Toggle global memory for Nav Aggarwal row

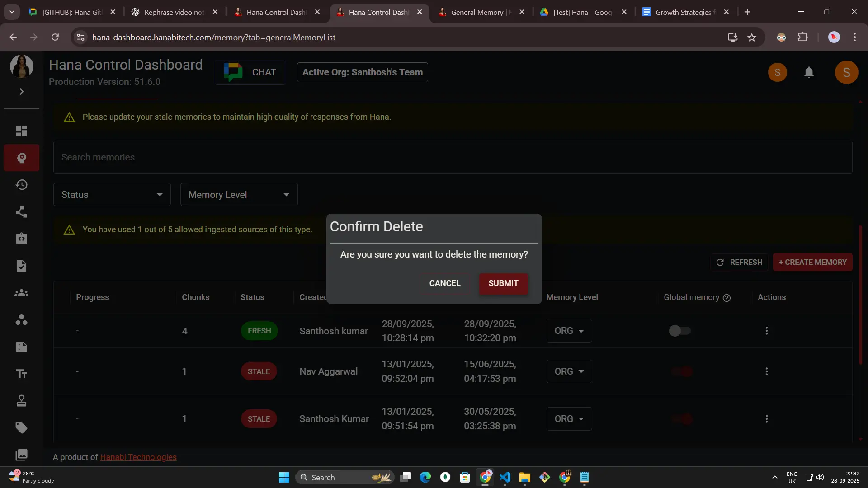click(x=682, y=371)
